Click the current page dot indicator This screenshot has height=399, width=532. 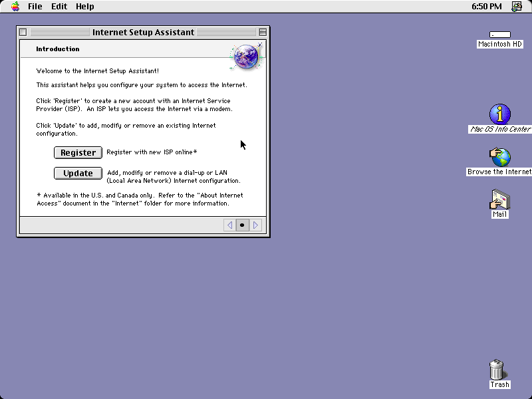(x=242, y=225)
